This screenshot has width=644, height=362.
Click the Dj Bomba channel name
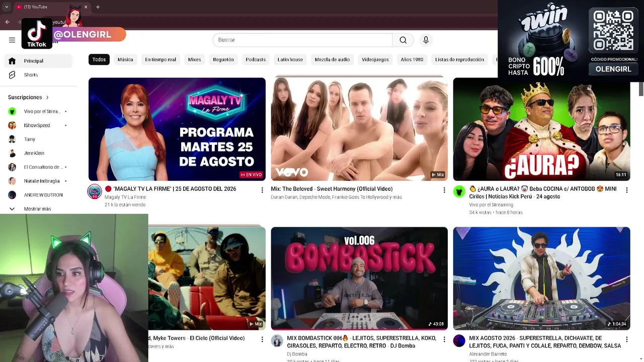[x=297, y=354]
